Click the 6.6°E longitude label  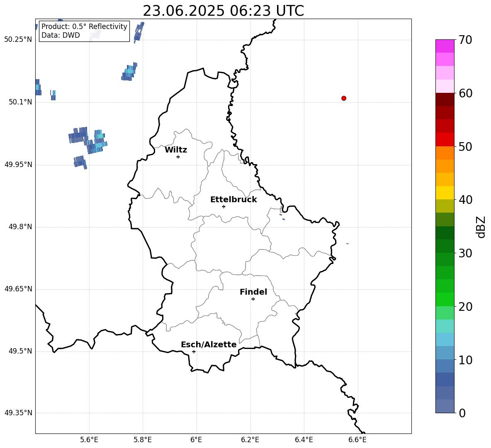click(357, 440)
